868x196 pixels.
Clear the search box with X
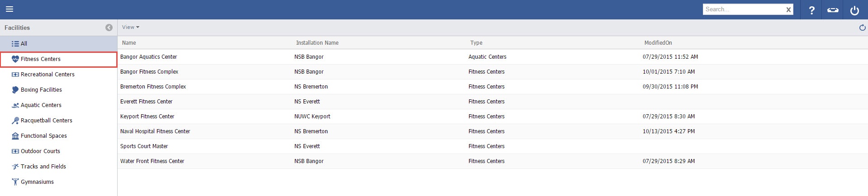pos(788,9)
